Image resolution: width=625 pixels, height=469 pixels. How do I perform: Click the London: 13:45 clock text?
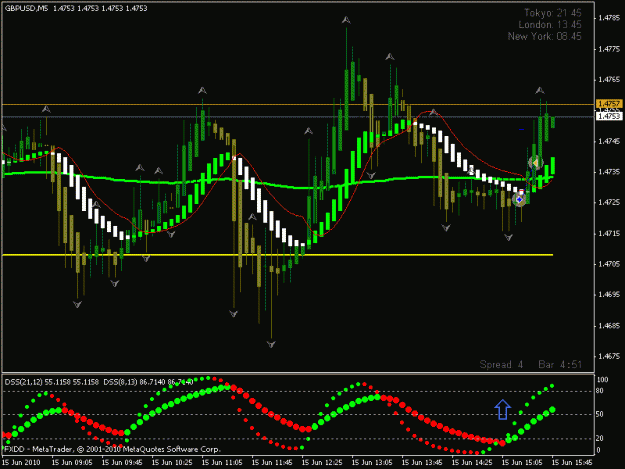tap(550, 25)
